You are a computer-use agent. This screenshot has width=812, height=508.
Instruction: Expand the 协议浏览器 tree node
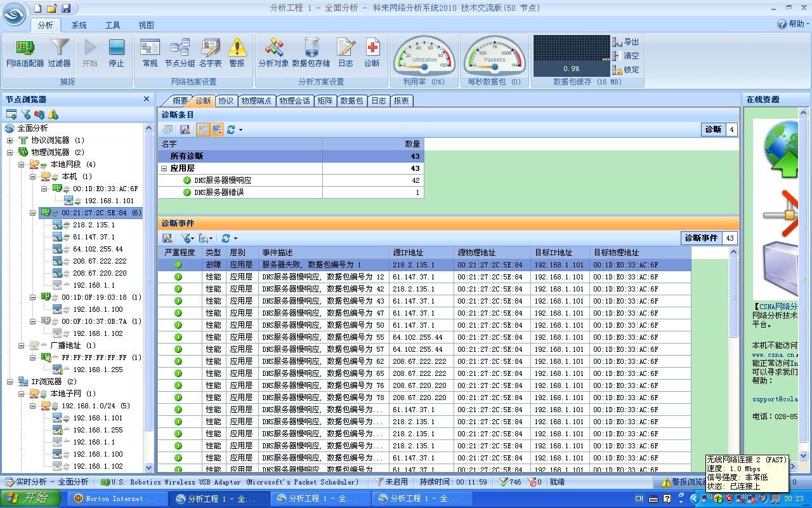(x=10, y=140)
